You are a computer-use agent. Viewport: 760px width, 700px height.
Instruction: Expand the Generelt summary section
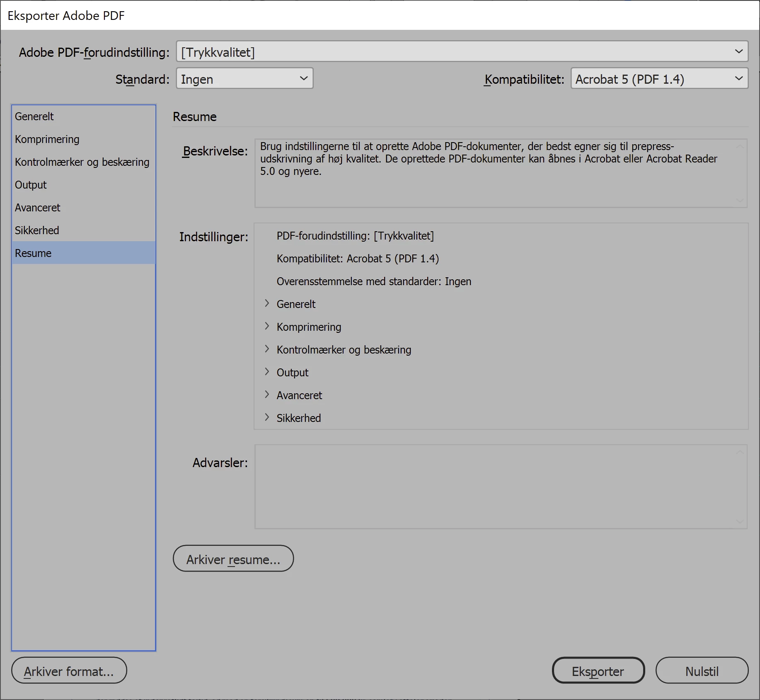[x=267, y=303]
